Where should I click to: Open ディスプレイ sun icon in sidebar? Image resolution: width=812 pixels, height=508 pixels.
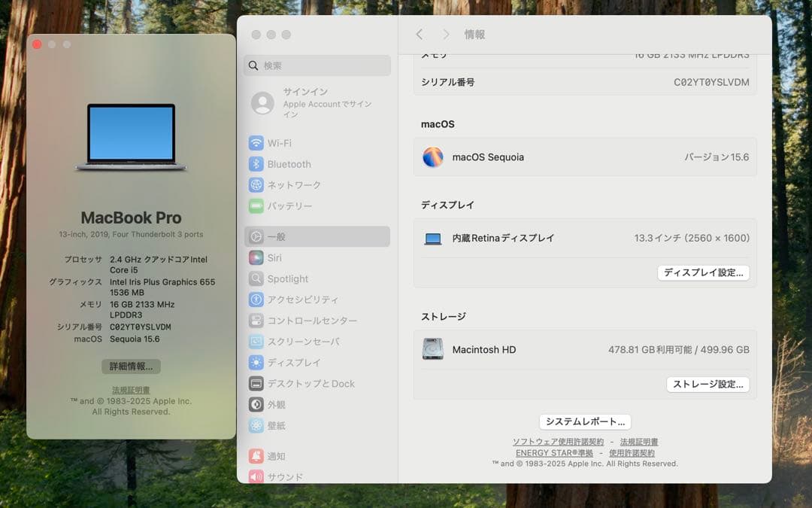pos(256,362)
